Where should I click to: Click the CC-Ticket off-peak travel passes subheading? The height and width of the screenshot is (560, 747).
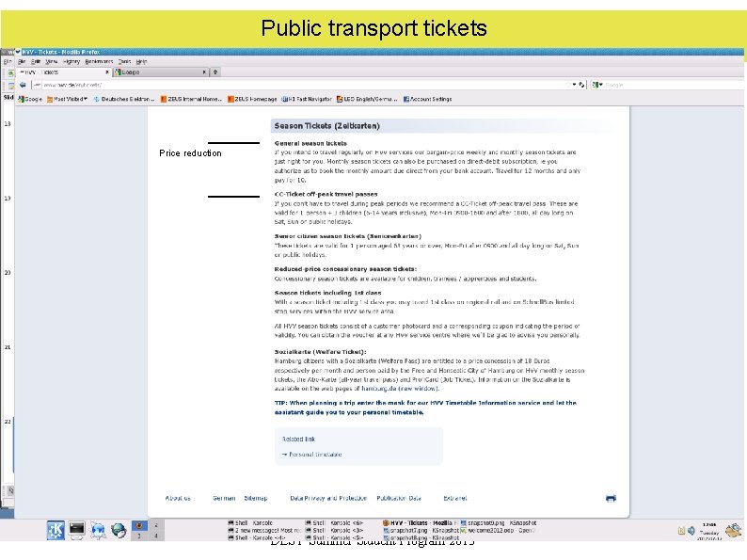[x=326, y=194]
